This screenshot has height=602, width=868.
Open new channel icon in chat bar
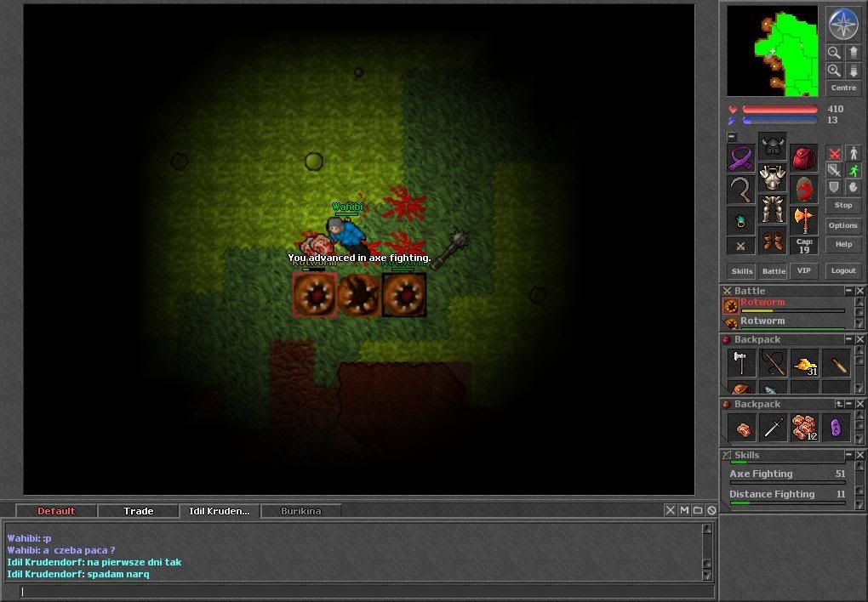click(x=698, y=510)
